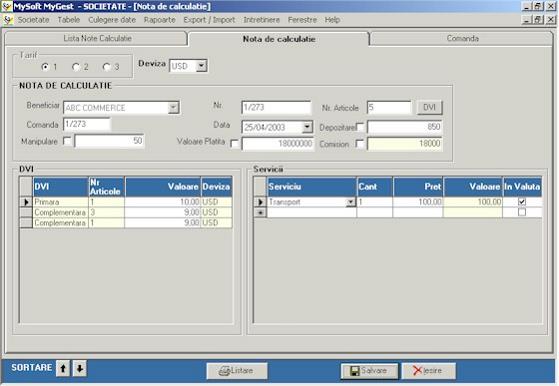Click the In Valuta column header
The width and height of the screenshot is (559, 386).
click(x=522, y=187)
